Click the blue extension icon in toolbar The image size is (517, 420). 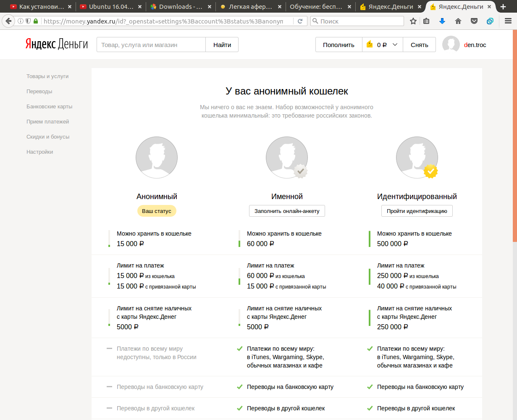[490, 21]
